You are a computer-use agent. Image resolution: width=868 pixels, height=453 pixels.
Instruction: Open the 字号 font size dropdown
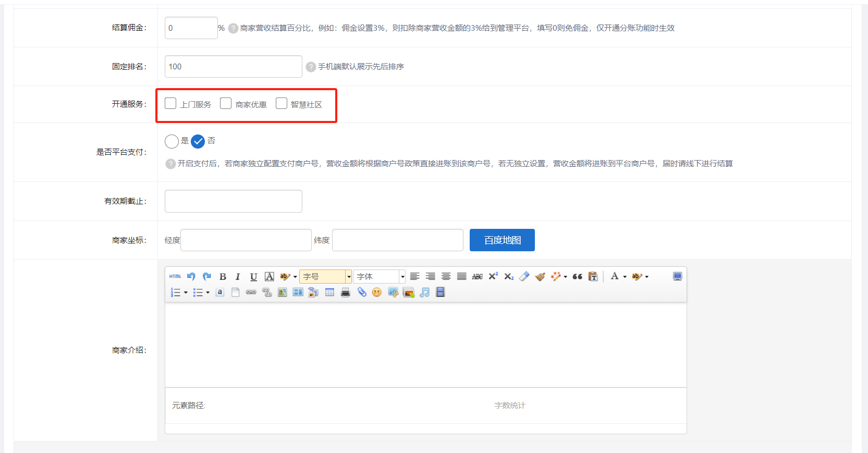[x=349, y=277]
